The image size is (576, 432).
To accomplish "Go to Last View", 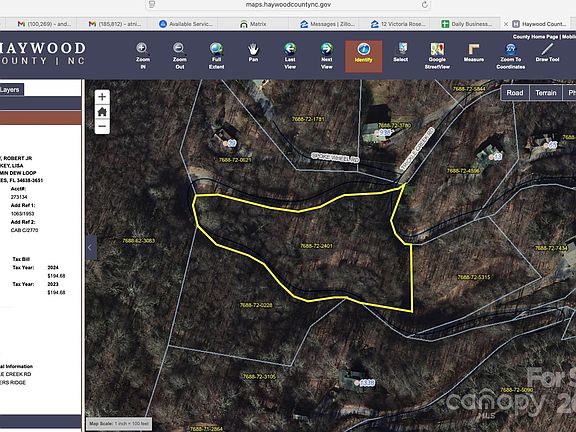I will click(290, 56).
